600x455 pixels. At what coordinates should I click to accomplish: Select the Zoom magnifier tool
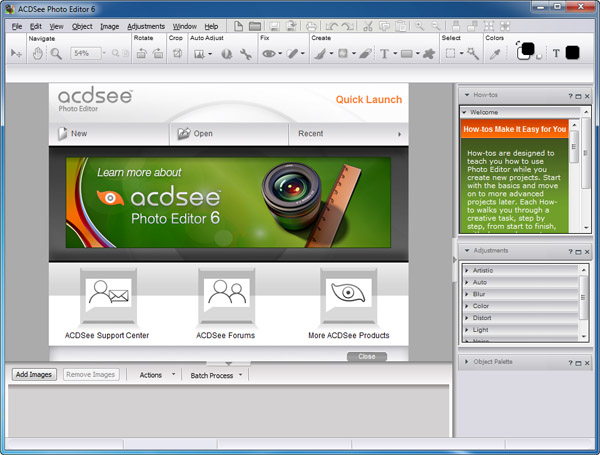pyautogui.click(x=56, y=53)
